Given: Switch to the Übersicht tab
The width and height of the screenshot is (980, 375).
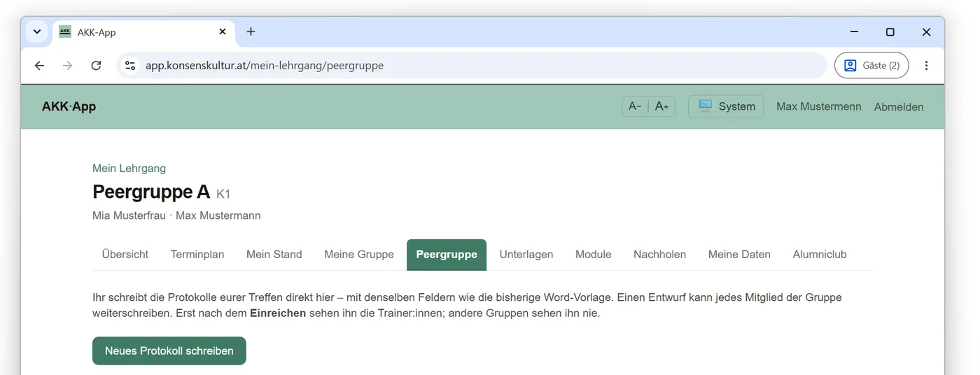Looking at the screenshot, I should 125,255.
